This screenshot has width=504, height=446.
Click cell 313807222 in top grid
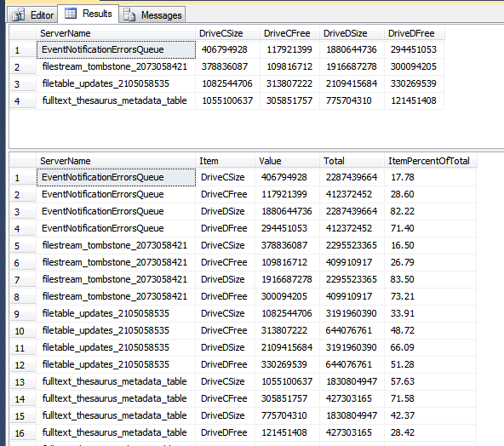click(289, 84)
